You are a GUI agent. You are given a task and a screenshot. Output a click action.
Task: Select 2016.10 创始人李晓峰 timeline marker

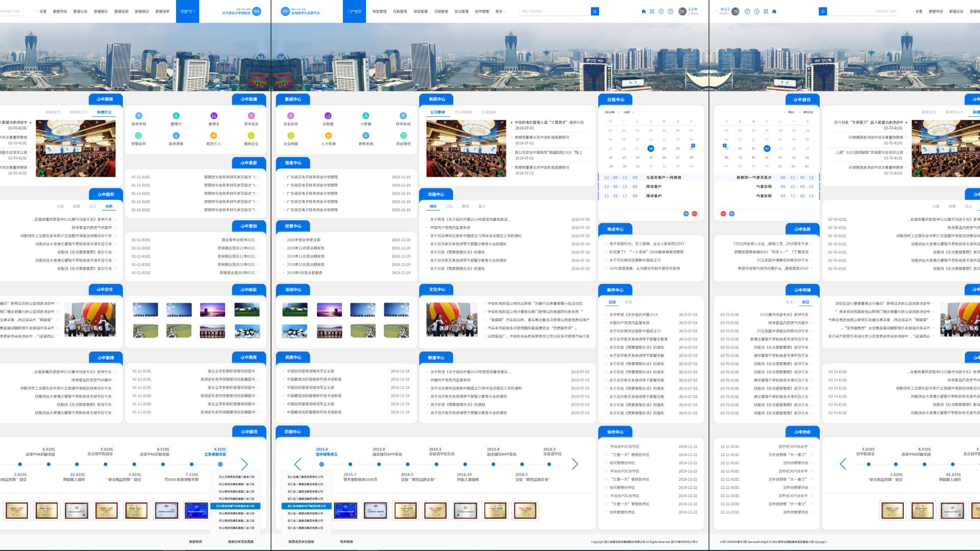(x=465, y=464)
